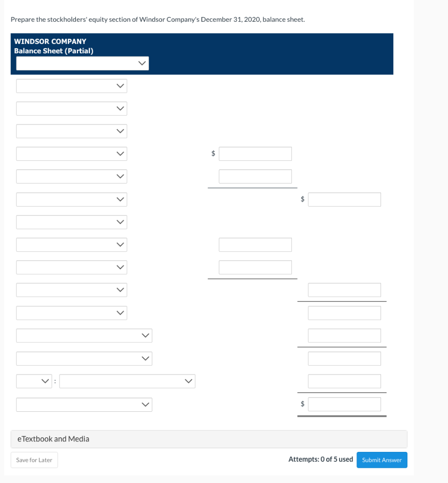Click the amount field next to the second dollar sign
The width and height of the screenshot is (448, 483).
tap(345, 199)
